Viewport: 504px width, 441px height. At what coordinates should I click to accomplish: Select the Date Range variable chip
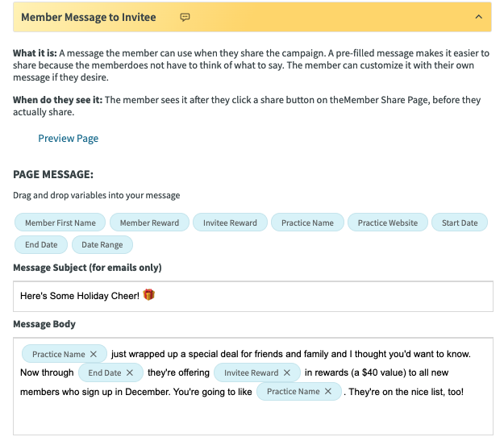point(102,244)
